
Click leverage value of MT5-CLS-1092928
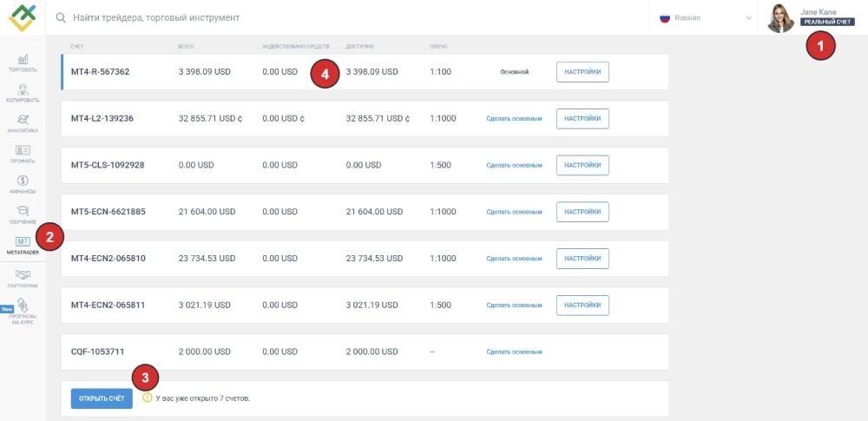point(441,165)
